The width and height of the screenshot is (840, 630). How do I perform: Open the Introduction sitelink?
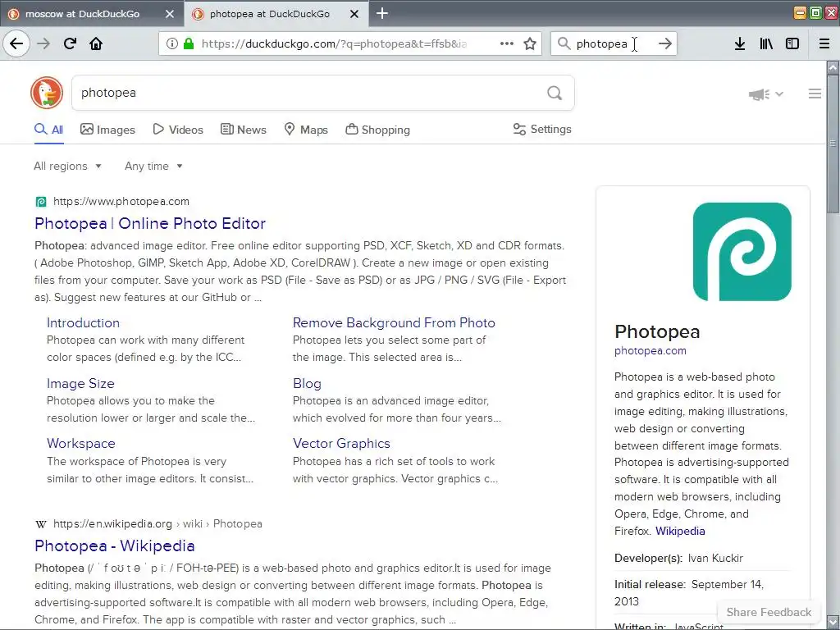click(x=83, y=322)
